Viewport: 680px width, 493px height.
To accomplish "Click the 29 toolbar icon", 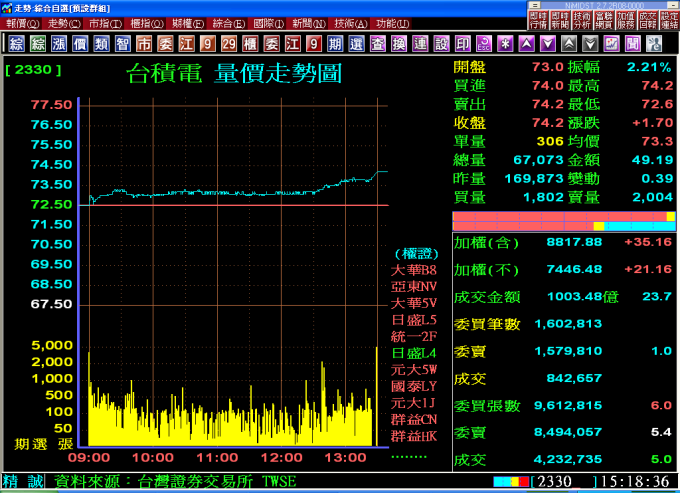I will 229,43.
